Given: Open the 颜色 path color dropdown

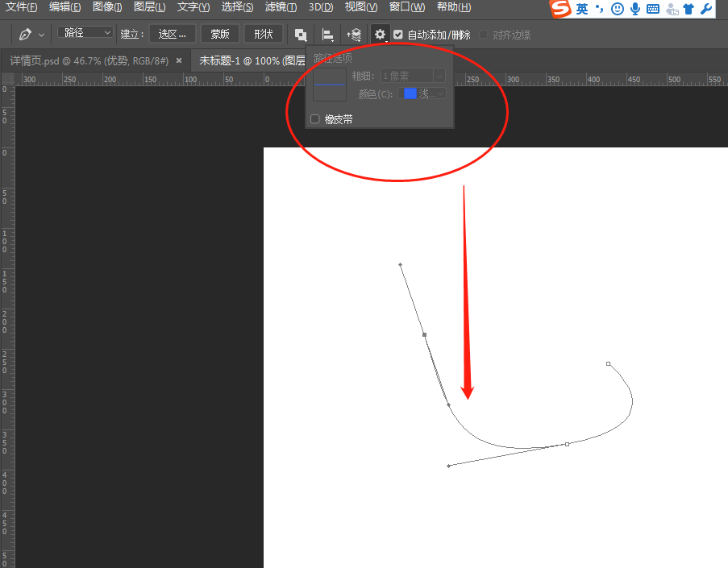Looking at the screenshot, I should [x=423, y=93].
